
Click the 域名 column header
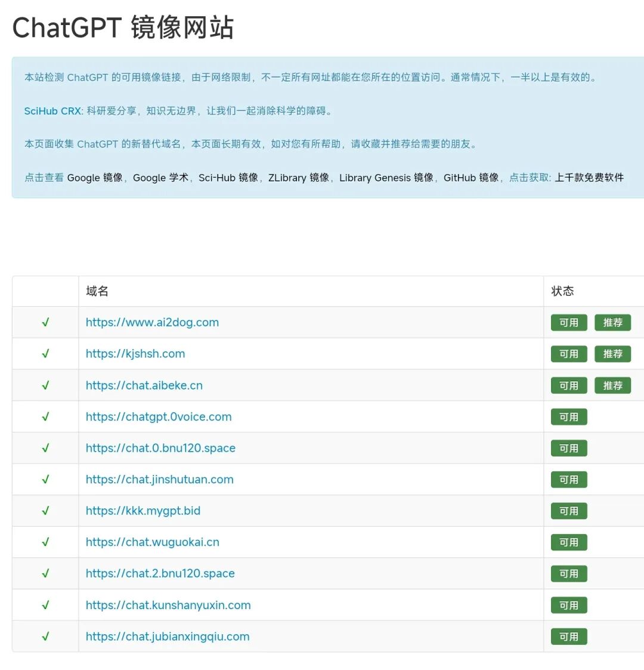97,291
